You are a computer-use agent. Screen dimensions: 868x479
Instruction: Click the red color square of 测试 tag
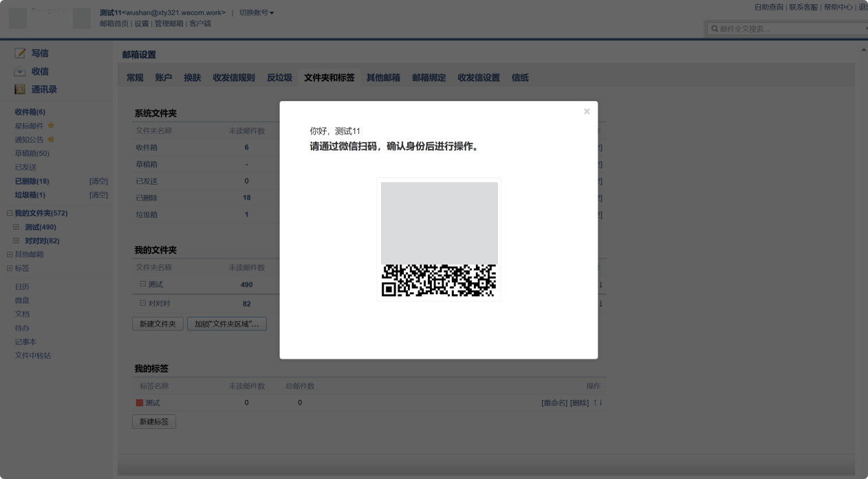(139, 403)
